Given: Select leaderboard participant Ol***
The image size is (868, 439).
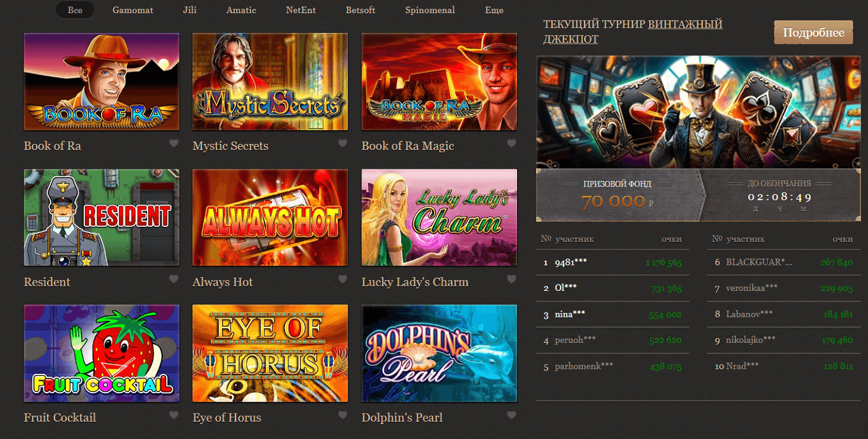Looking at the screenshot, I should [566, 288].
